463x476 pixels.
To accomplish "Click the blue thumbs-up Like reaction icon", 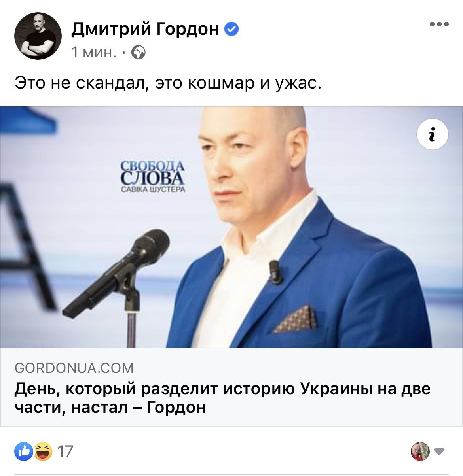I will (24, 451).
